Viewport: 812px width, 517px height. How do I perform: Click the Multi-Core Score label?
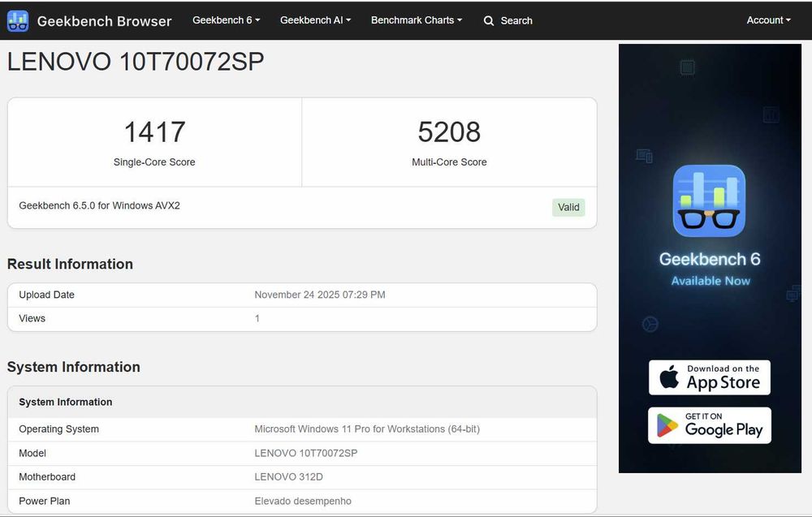pos(449,162)
